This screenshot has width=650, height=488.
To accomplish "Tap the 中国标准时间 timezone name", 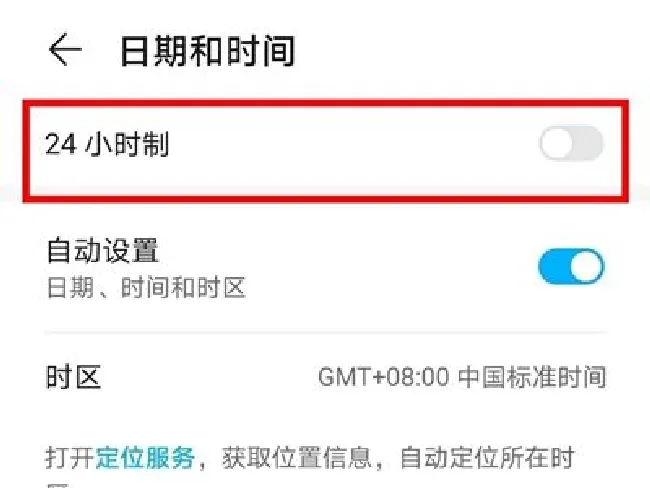I will (532, 377).
